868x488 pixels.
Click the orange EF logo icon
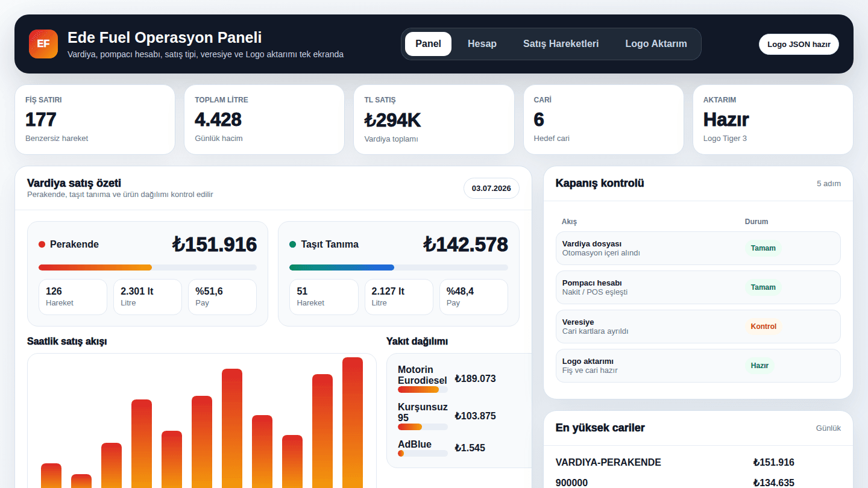43,44
